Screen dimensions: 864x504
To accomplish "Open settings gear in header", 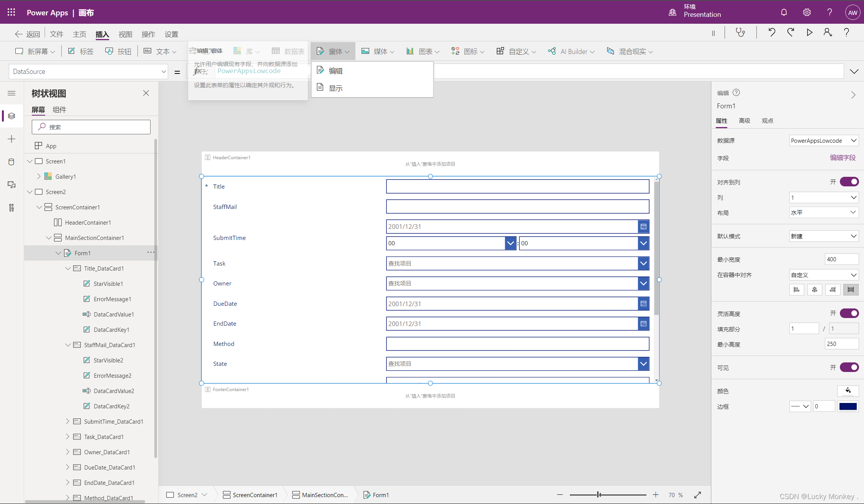I will point(807,12).
